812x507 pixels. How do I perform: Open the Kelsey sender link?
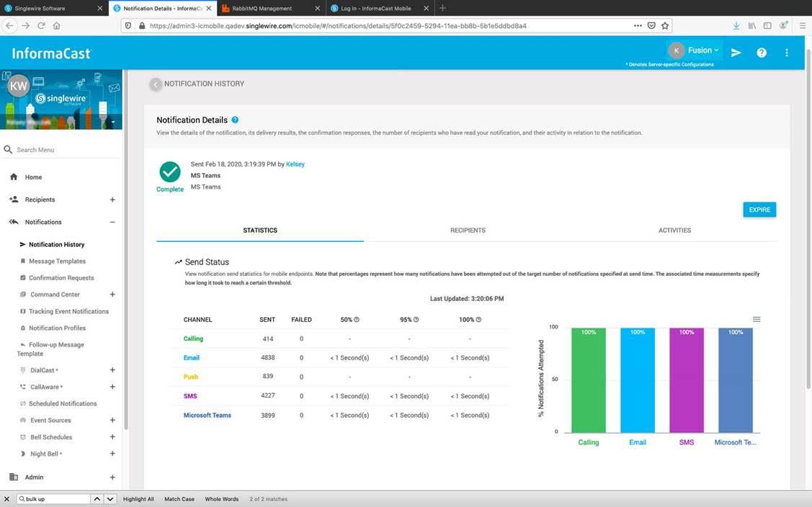point(295,164)
